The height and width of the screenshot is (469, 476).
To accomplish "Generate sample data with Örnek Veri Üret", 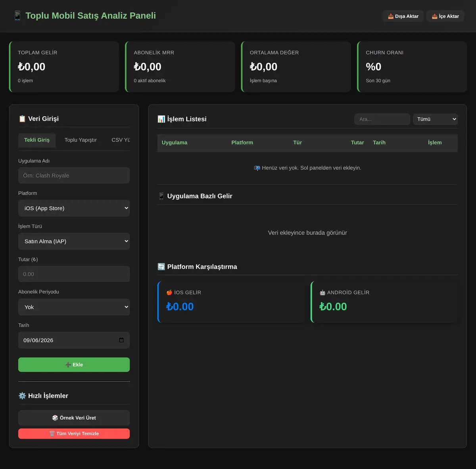I will pos(74,418).
